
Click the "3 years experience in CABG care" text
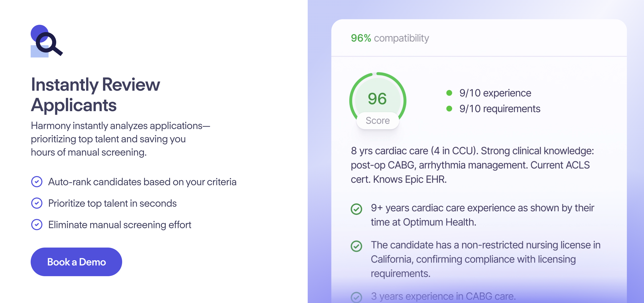[443, 296]
